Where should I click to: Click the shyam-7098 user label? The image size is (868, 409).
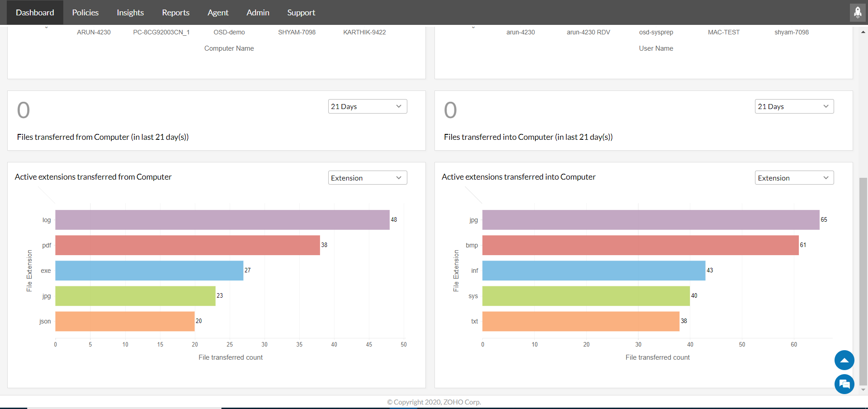[792, 32]
